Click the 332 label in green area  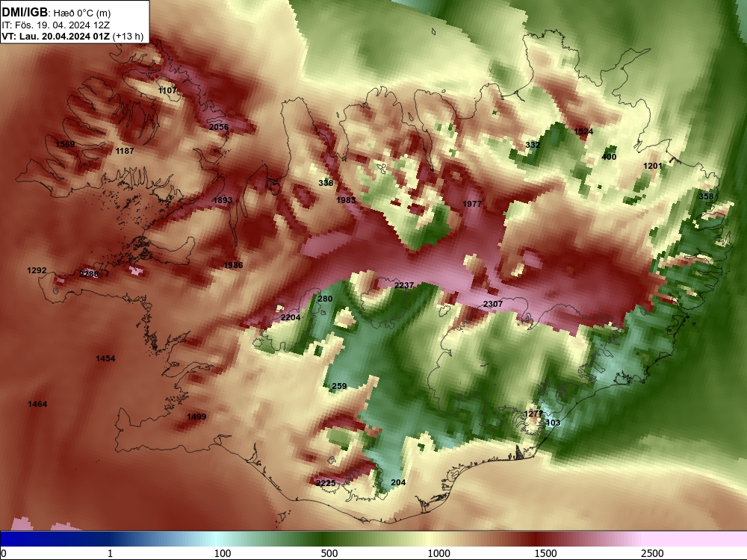pos(533,145)
